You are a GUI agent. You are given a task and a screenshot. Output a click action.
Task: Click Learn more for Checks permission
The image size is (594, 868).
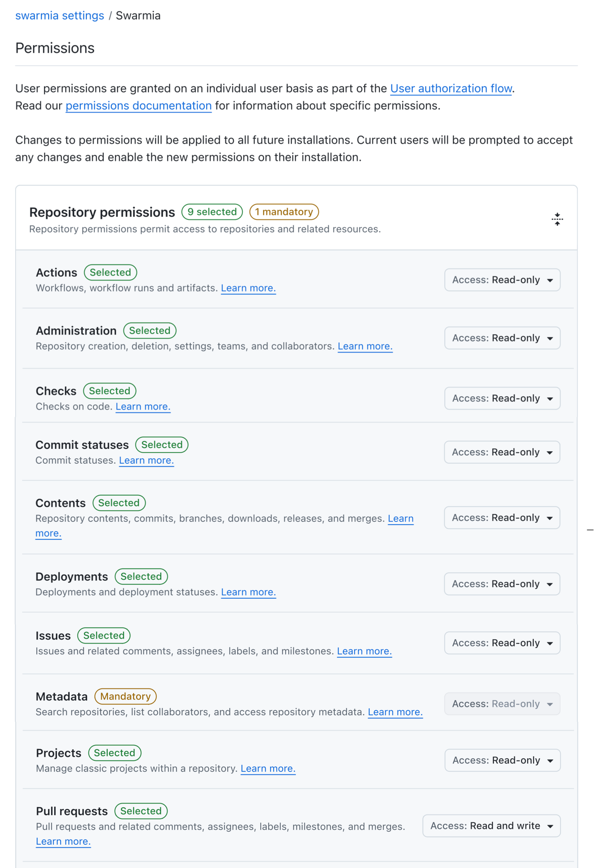(x=143, y=406)
